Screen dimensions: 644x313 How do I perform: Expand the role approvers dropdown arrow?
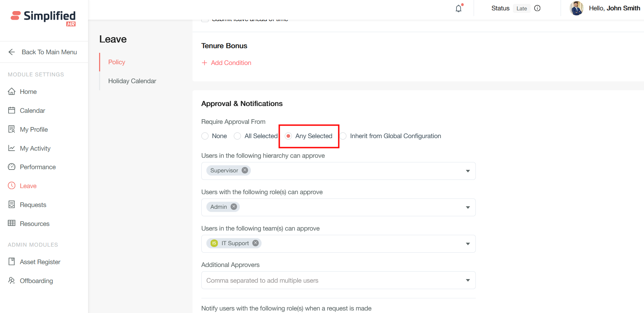tap(468, 207)
